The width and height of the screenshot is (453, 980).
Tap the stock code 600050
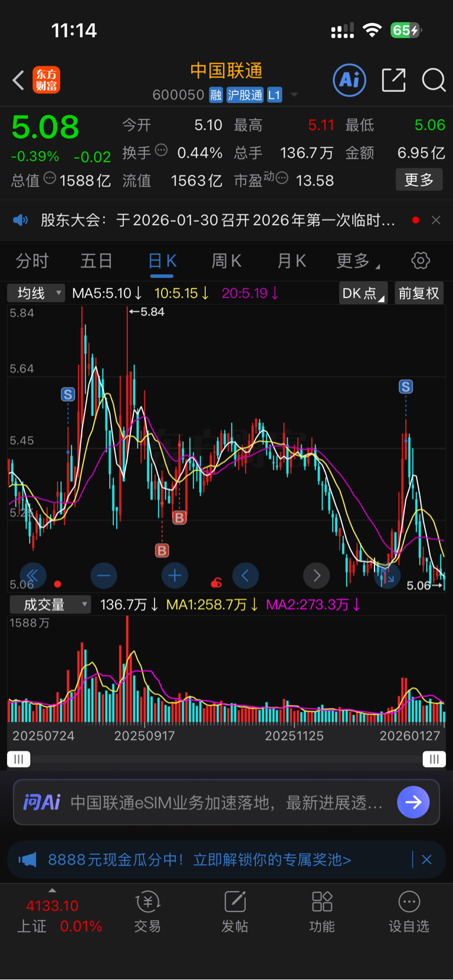(x=178, y=95)
